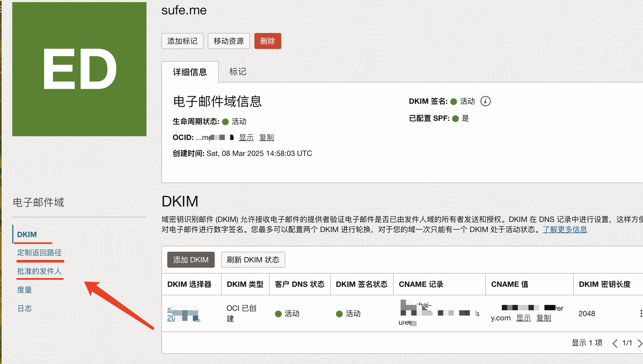Open the row actions kebab menu
The image size is (643, 364).
(641, 313)
